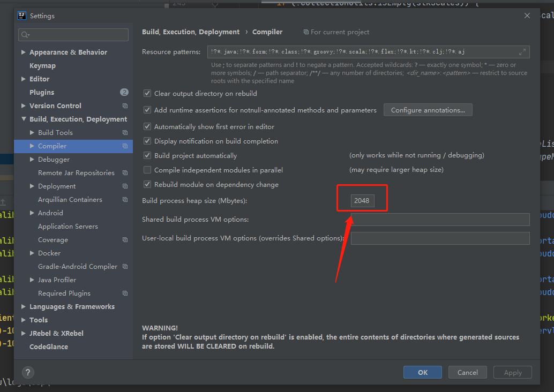Click the Apply button
Viewport: 554px width, 392px height.
coord(513,372)
